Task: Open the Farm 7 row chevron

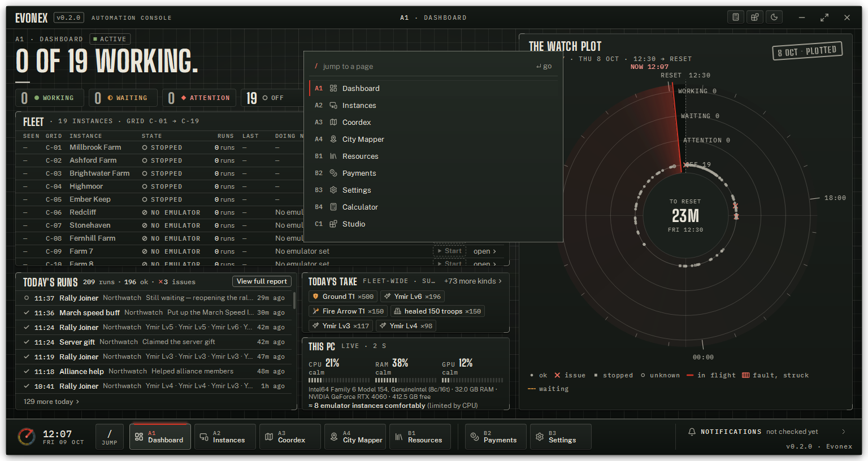Action: [485, 251]
